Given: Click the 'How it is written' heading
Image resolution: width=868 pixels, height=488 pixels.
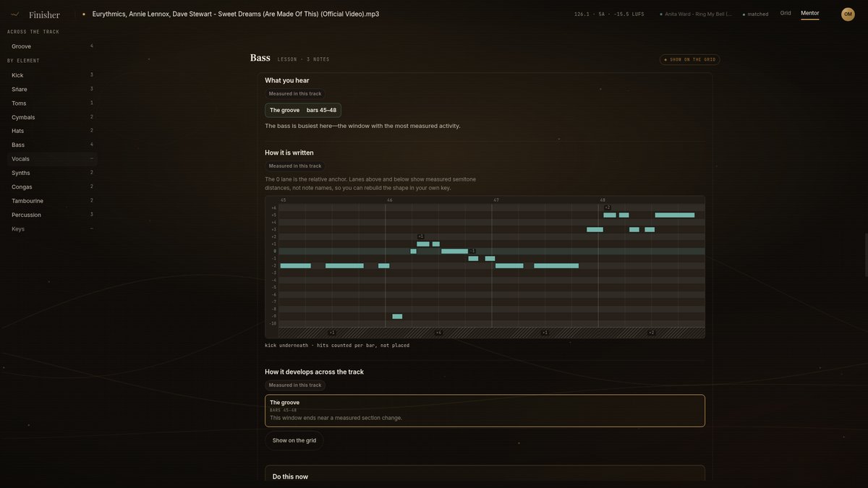Looking at the screenshot, I should coord(289,153).
